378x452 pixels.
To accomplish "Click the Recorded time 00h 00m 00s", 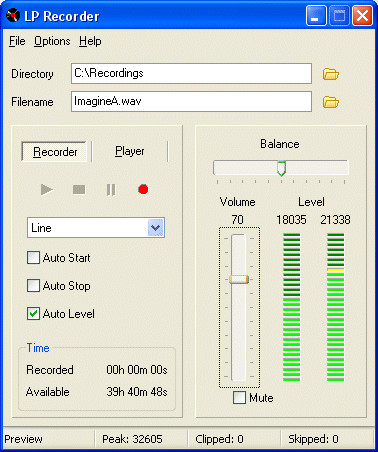I will (x=137, y=370).
